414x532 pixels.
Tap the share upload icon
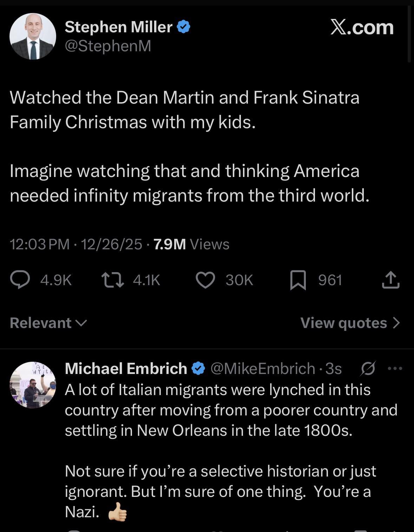[390, 280]
